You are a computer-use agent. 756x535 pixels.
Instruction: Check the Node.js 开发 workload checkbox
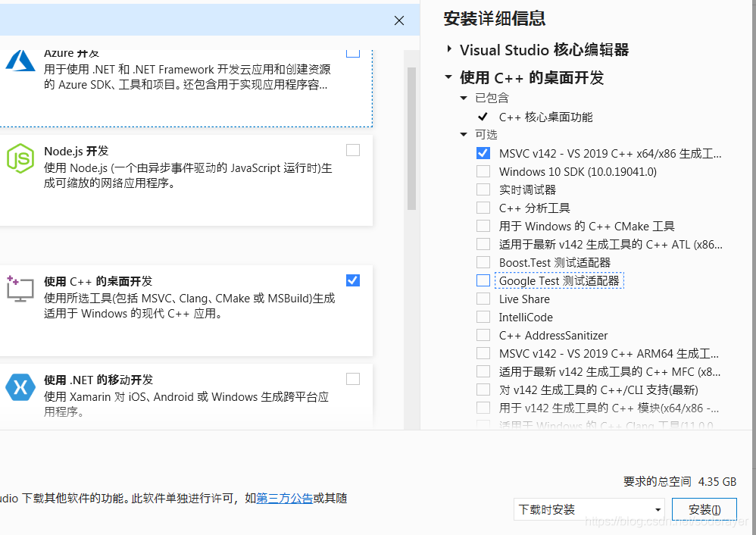click(x=353, y=150)
